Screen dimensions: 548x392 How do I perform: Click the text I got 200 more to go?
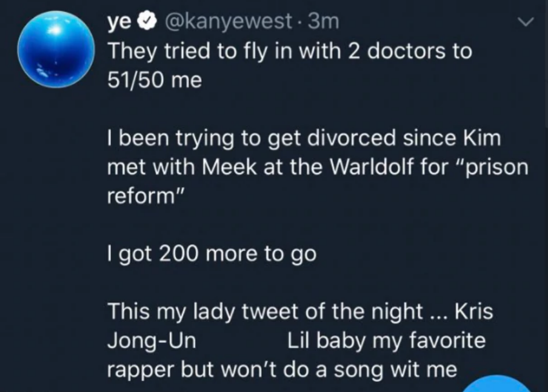[x=212, y=254]
